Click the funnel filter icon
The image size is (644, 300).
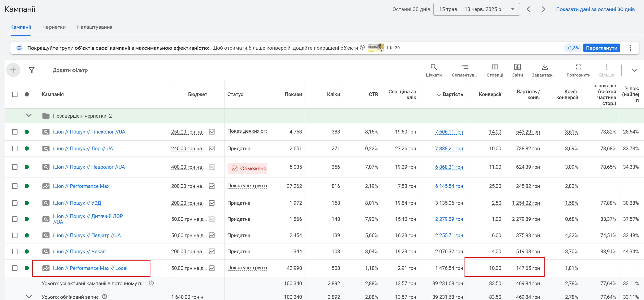(x=32, y=70)
